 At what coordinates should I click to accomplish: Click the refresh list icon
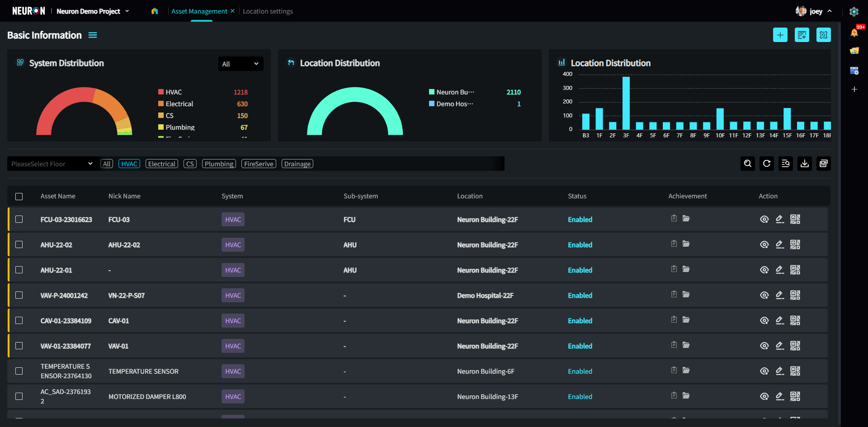pos(767,164)
